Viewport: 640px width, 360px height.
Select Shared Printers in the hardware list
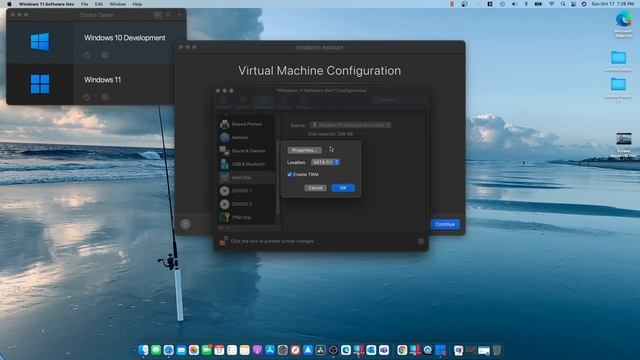pyautogui.click(x=247, y=124)
